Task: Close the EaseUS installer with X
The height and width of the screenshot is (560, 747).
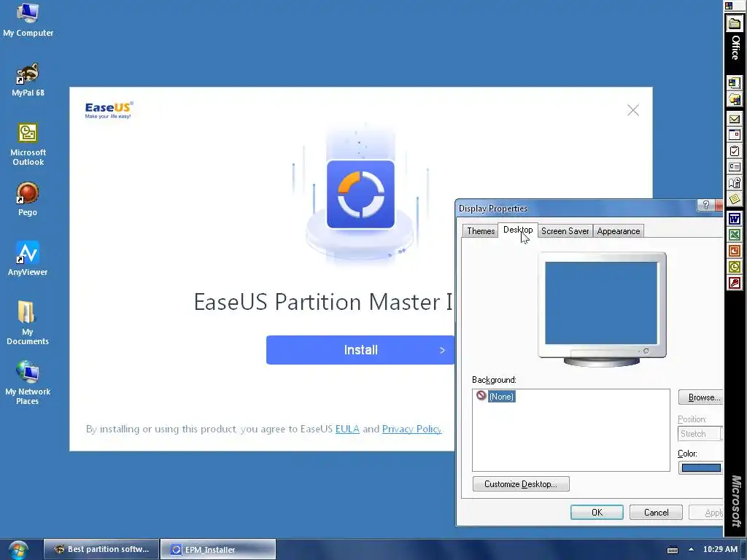Action: [x=633, y=110]
